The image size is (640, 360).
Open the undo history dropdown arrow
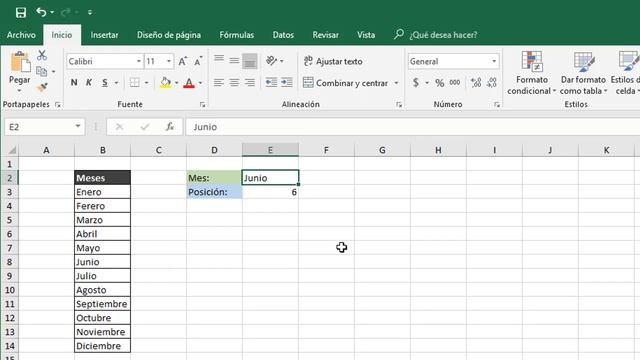tap(52, 13)
